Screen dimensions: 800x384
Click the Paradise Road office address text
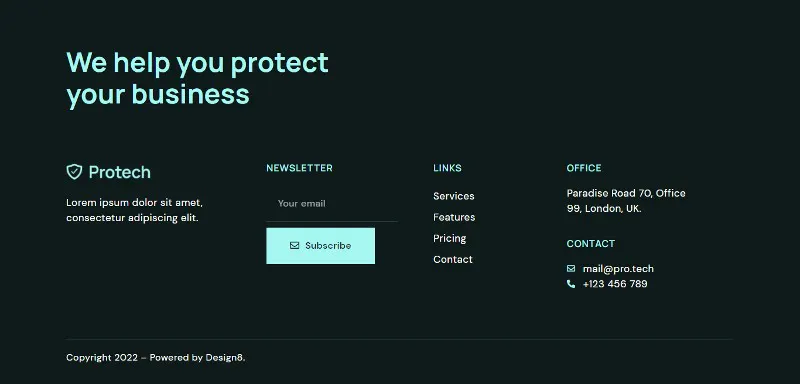626,201
